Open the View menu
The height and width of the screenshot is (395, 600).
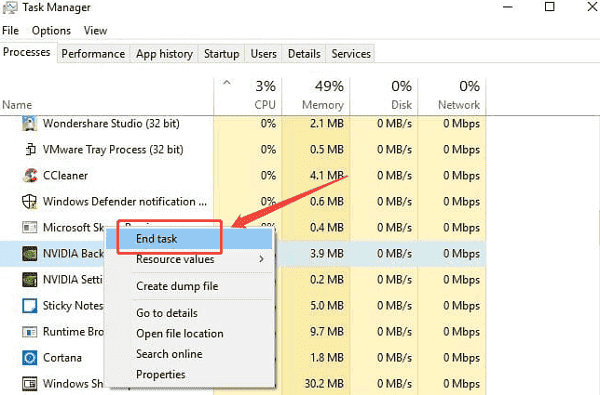96,31
